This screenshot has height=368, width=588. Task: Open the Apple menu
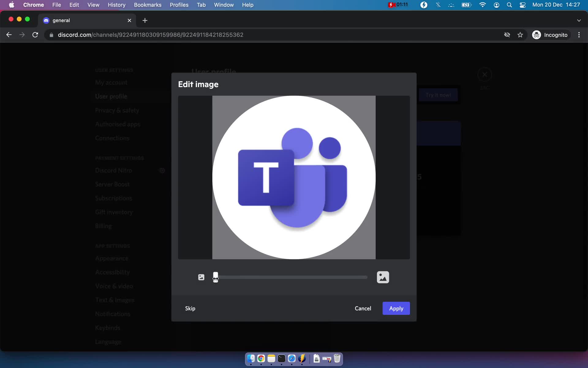point(11,5)
